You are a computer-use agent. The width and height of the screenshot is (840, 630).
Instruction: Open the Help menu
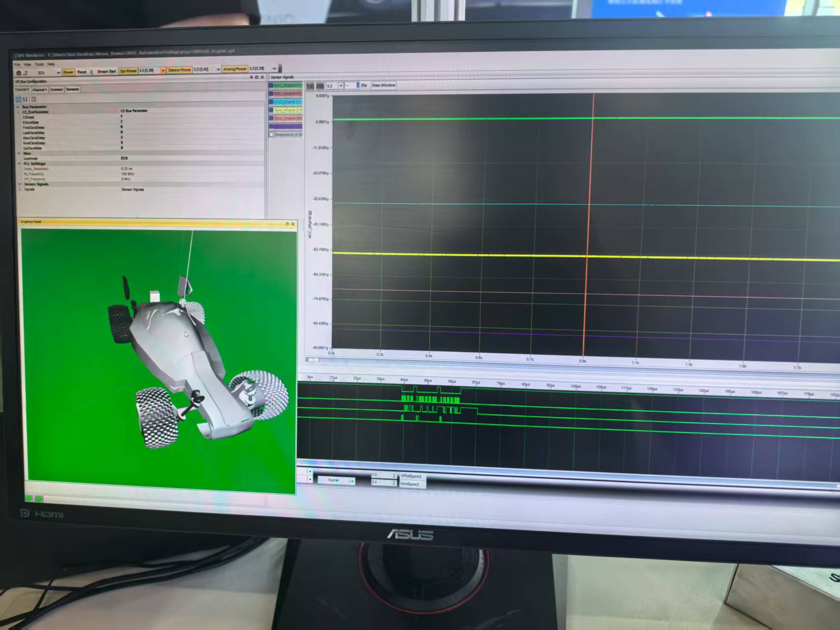51,64
